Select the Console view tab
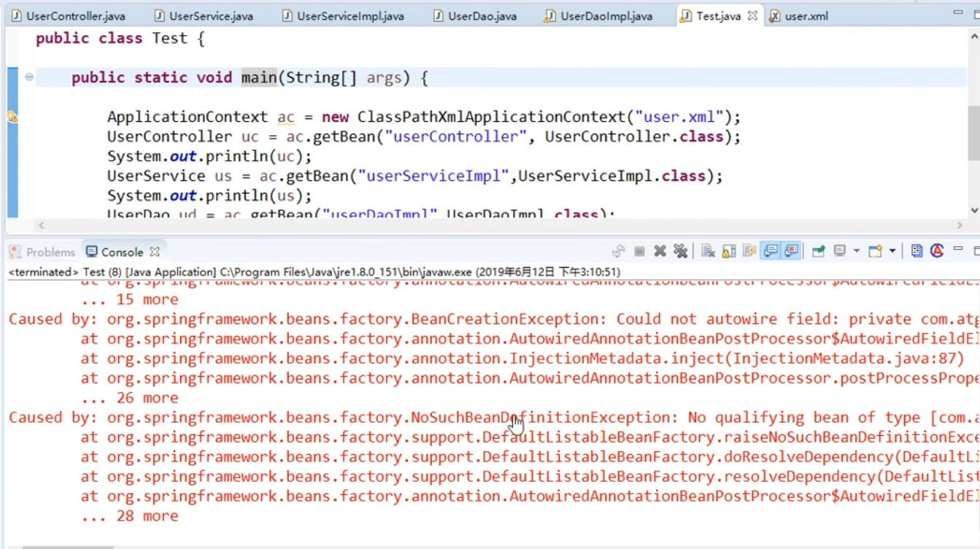Image resolution: width=980 pixels, height=549 pixels. (122, 252)
